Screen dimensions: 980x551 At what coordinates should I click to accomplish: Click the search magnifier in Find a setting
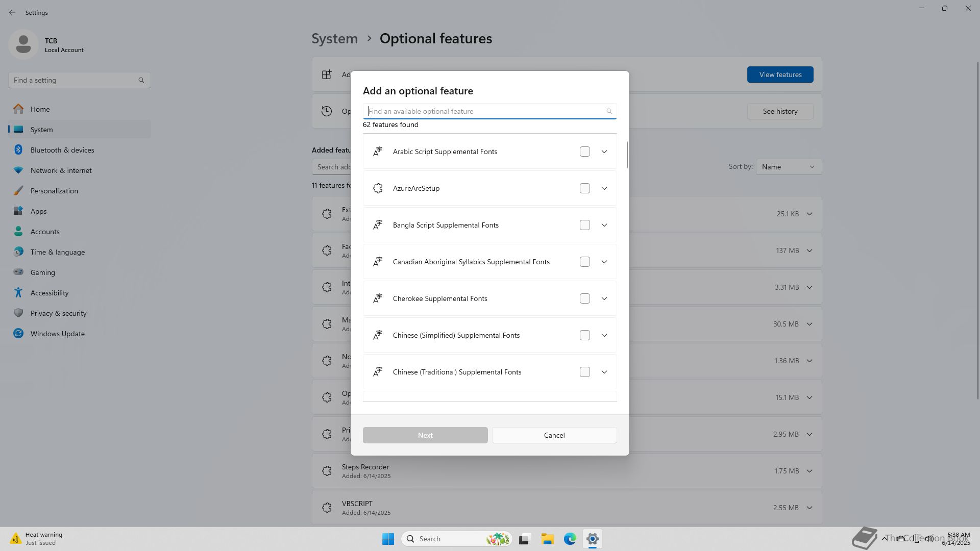tap(141, 80)
